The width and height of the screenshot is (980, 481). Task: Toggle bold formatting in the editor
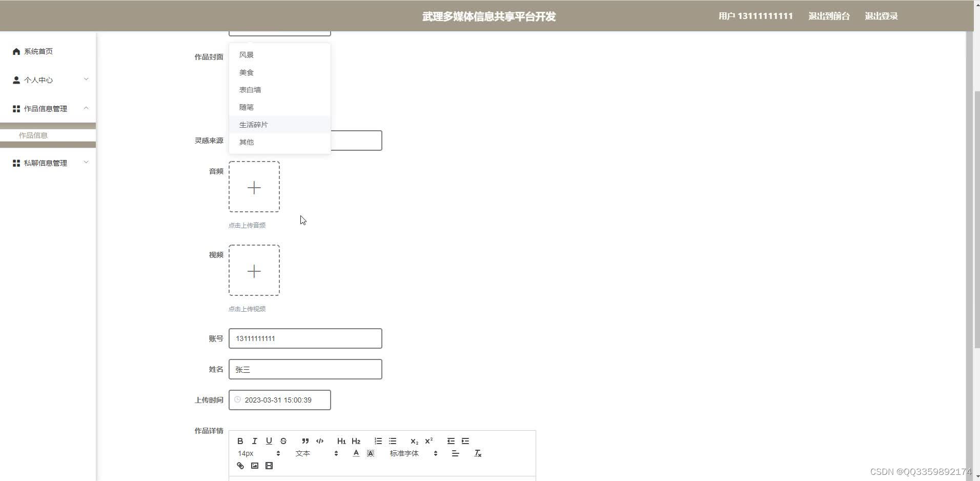(x=240, y=441)
